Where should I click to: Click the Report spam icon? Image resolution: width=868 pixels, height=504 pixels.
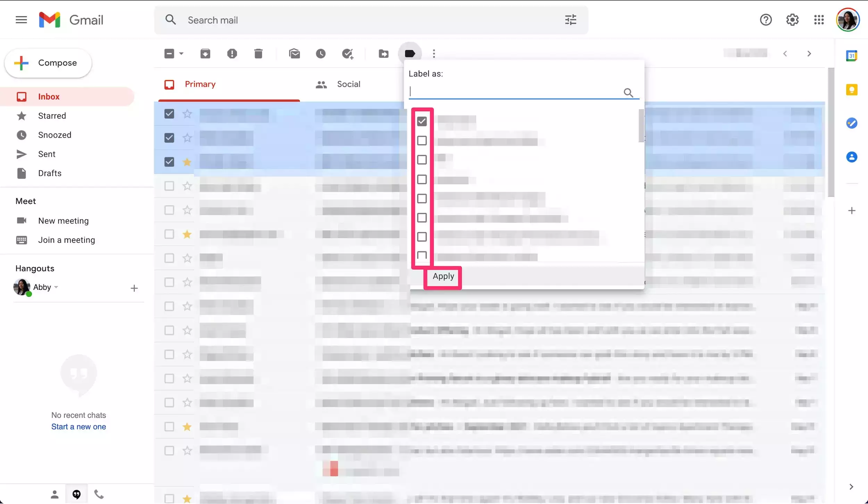pos(232,54)
